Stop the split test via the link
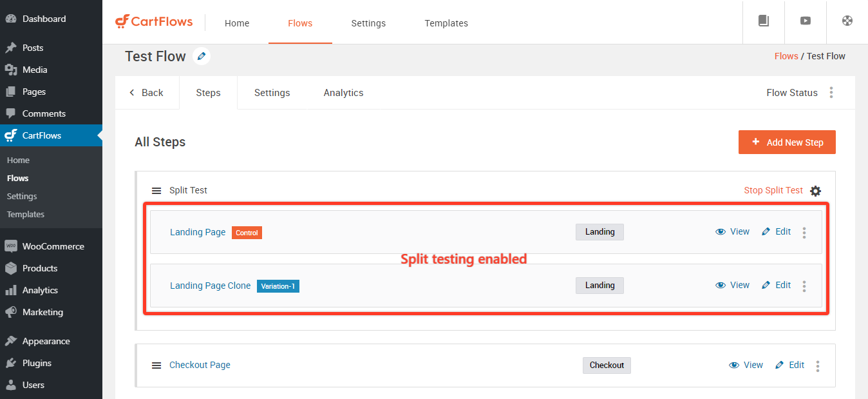The image size is (868, 399). coord(773,190)
